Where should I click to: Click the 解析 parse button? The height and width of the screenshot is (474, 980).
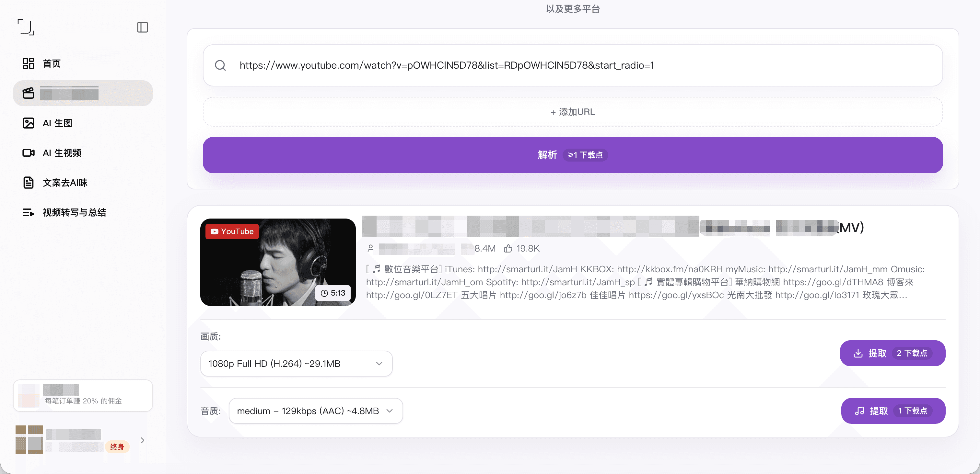coord(573,155)
